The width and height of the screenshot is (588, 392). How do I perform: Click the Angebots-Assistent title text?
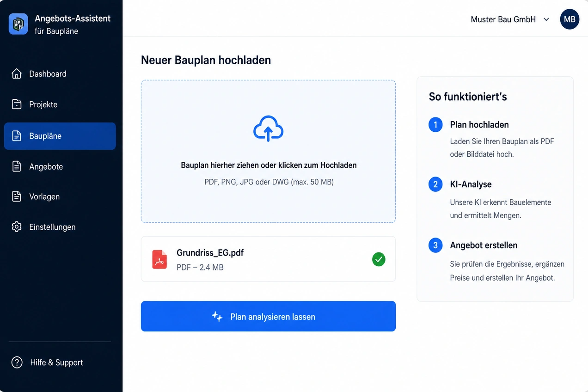(x=73, y=18)
